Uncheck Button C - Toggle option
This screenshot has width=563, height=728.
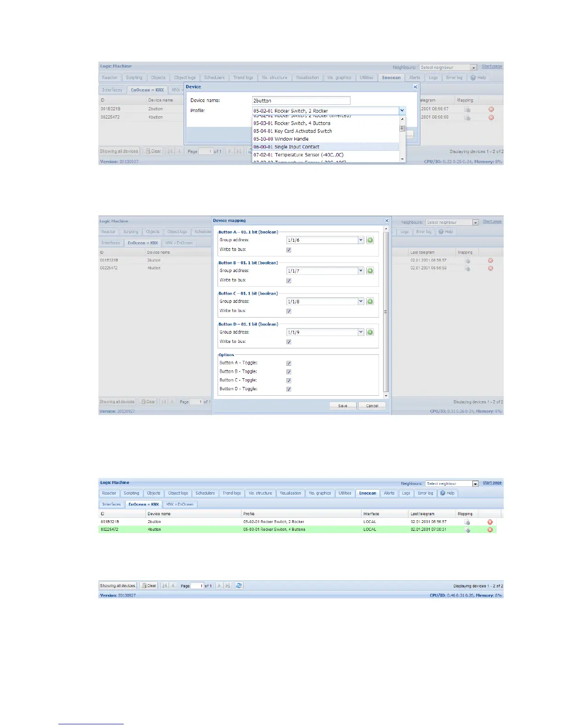click(x=289, y=381)
